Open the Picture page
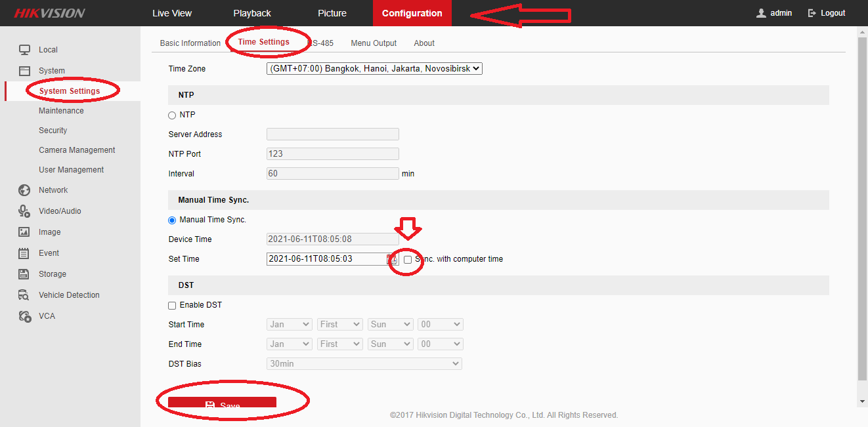Viewport: 868px width, 427px height. tap(332, 13)
